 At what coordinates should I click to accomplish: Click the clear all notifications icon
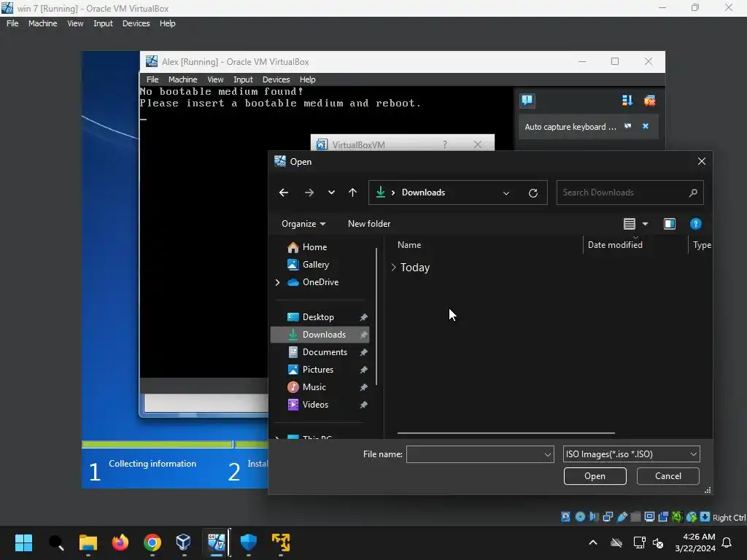click(x=649, y=100)
